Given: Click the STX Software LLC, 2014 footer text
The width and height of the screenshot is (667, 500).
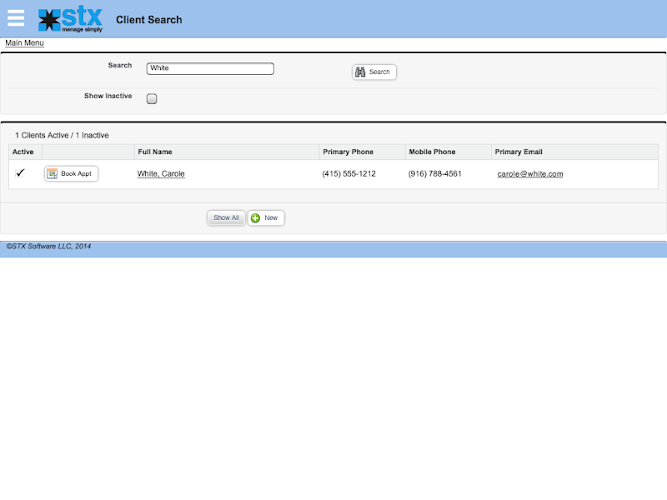Looking at the screenshot, I should 48,246.
